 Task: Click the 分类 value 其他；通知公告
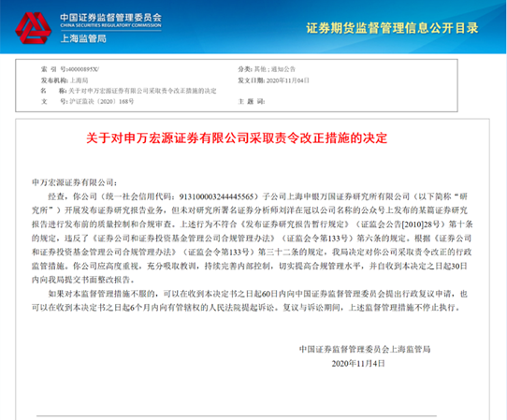click(275, 69)
